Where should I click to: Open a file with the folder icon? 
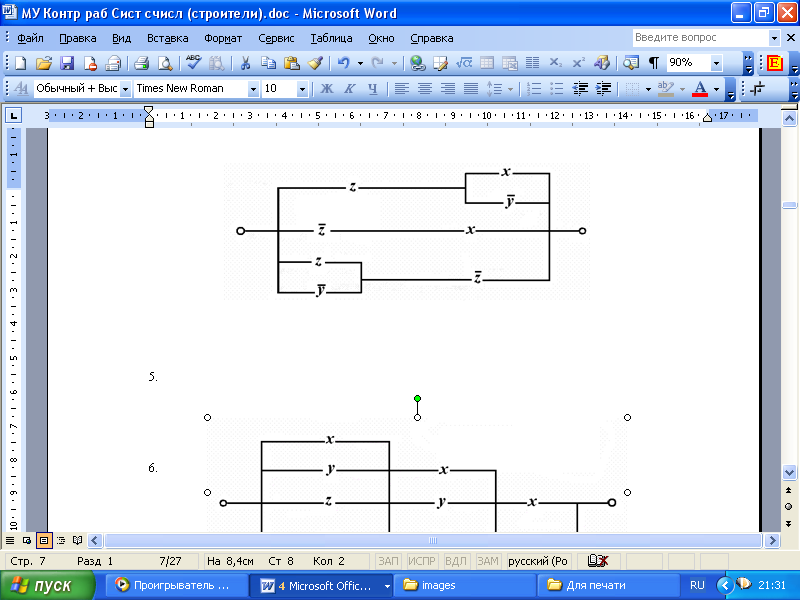point(44,63)
